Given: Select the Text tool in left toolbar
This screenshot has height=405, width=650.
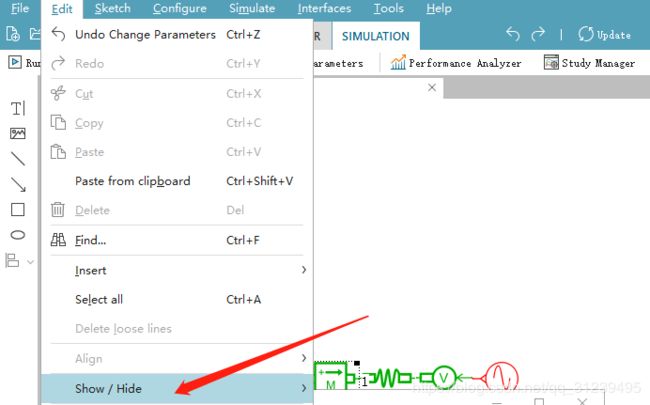Looking at the screenshot, I should tap(18, 109).
